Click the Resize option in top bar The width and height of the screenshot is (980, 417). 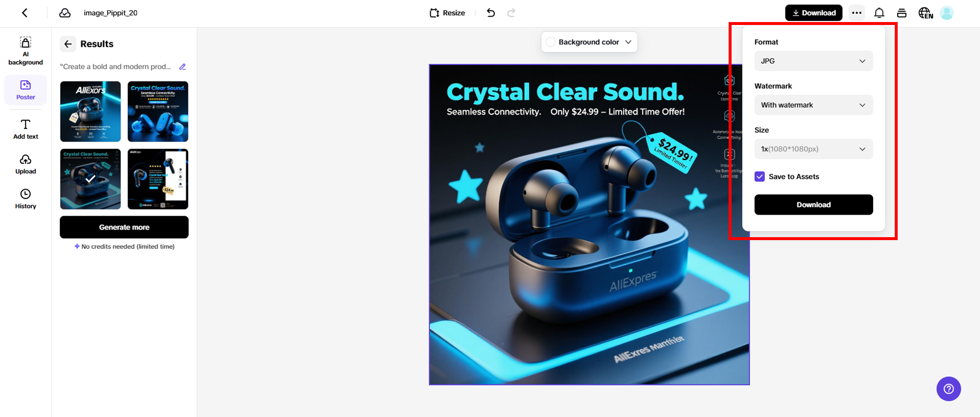pos(447,13)
